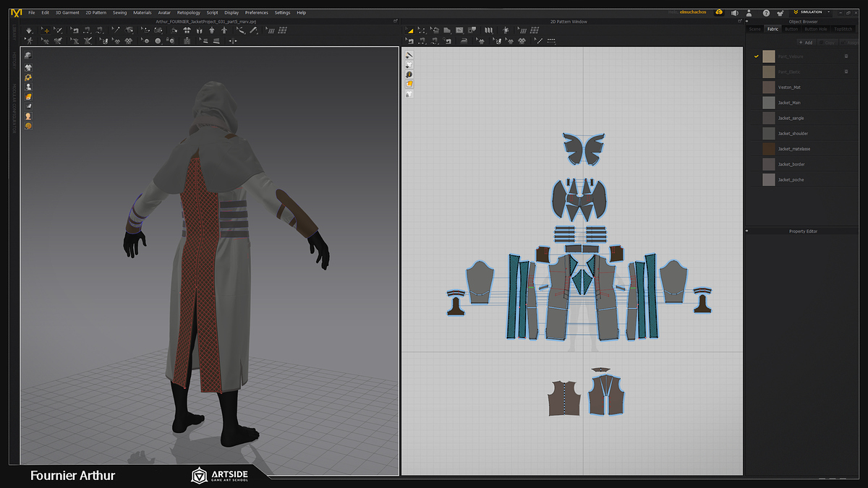Select the brown vest back pattern piece
868x488 pixels.
click(565, 398)
